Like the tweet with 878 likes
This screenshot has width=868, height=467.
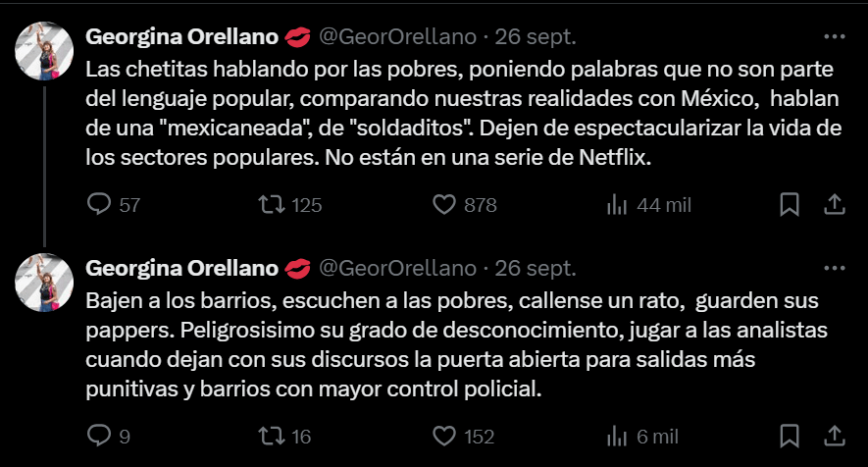pyautogui.click(x=445, y=205)
